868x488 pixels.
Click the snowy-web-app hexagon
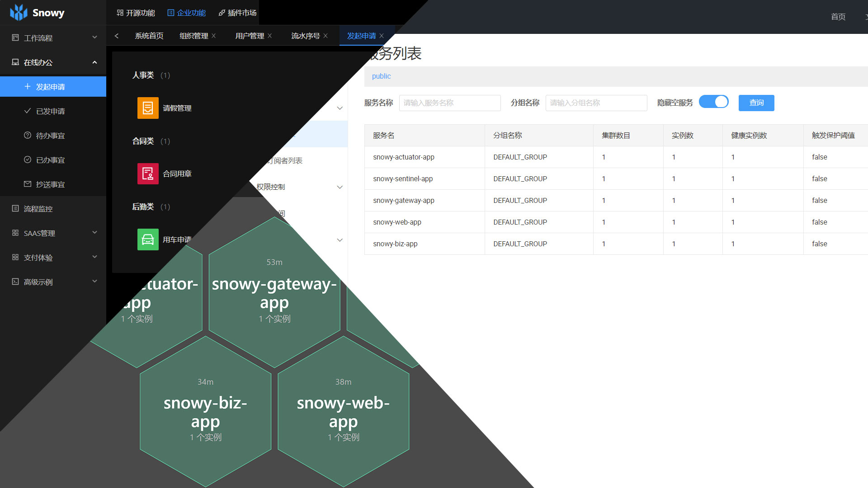click(343, 411)
